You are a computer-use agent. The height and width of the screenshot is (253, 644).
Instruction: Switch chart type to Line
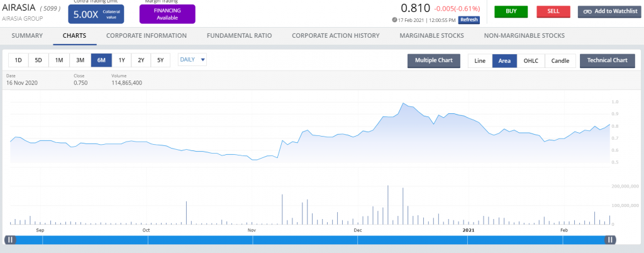[x=480, y=61]
